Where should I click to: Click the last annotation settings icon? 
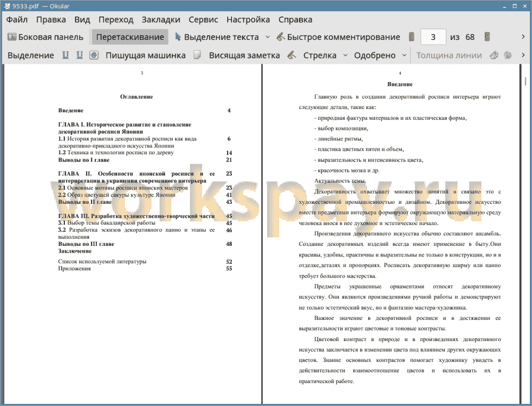coord(508,55)
